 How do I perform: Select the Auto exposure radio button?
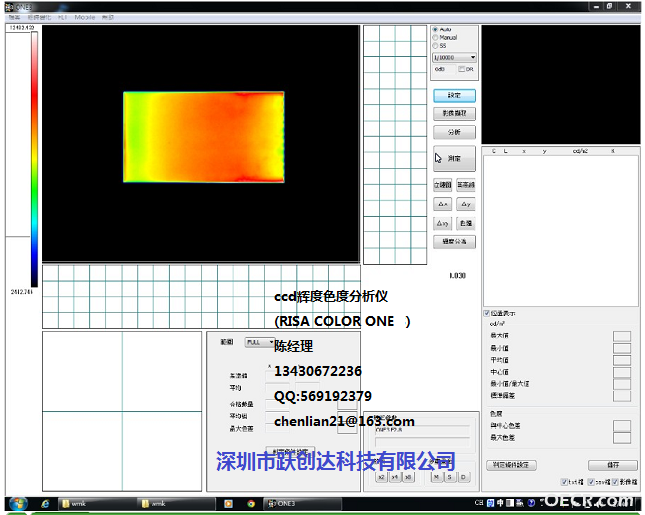pos(435,30)
